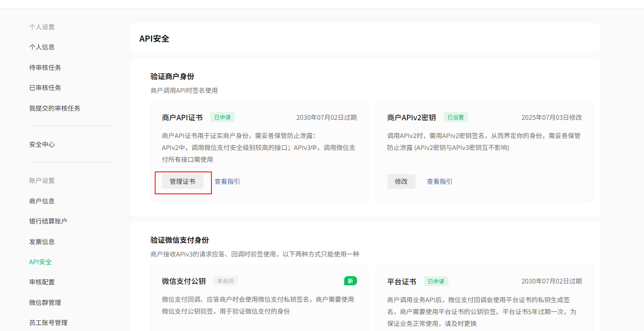The image size is (644, 331).
Task: Click 已申请 badge next to 平台证书
Action: (436, 281)
